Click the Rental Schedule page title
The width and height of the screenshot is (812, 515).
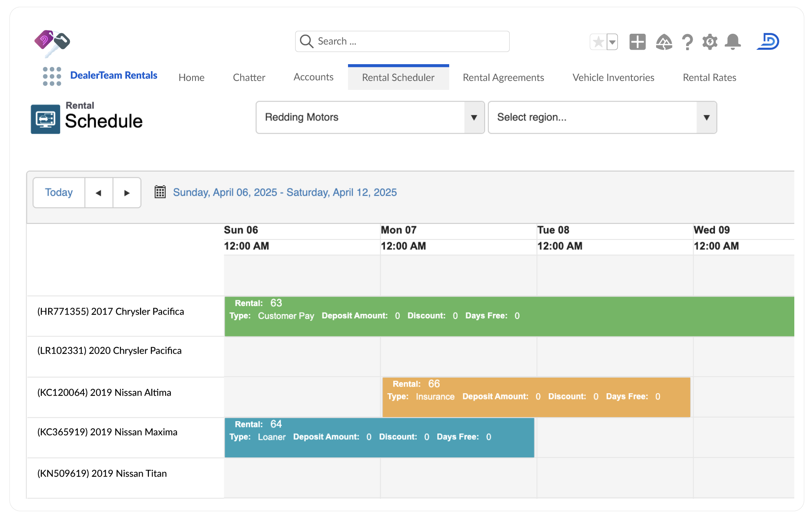point(104,116)
